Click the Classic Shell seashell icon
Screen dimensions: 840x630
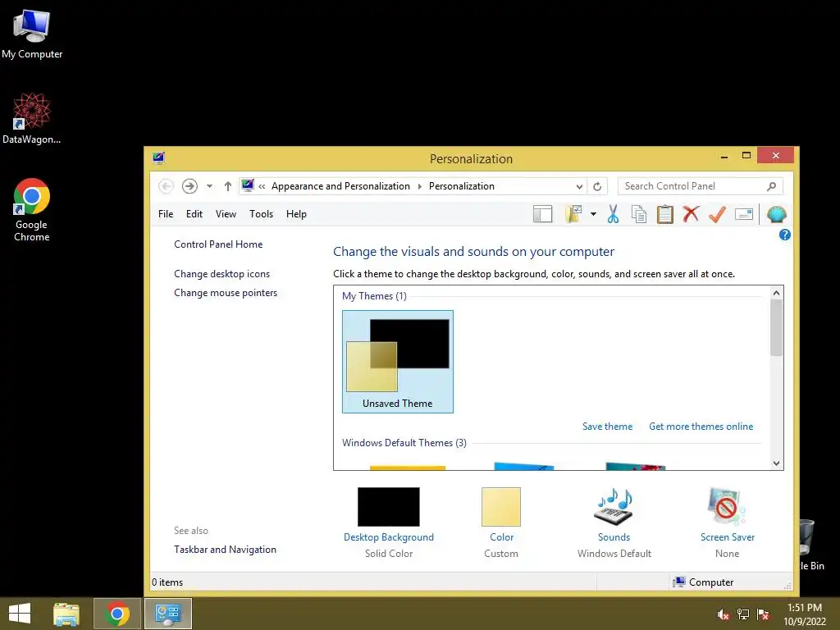coord(776,214)
